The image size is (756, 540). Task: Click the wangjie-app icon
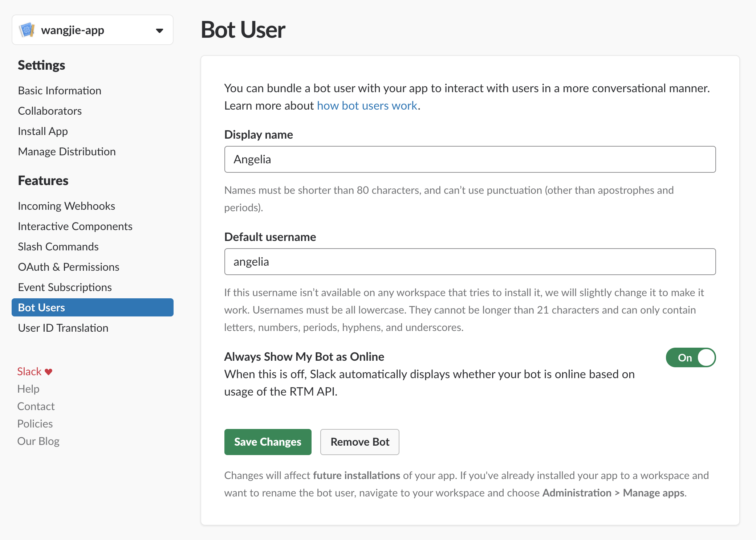pos(27,30)
